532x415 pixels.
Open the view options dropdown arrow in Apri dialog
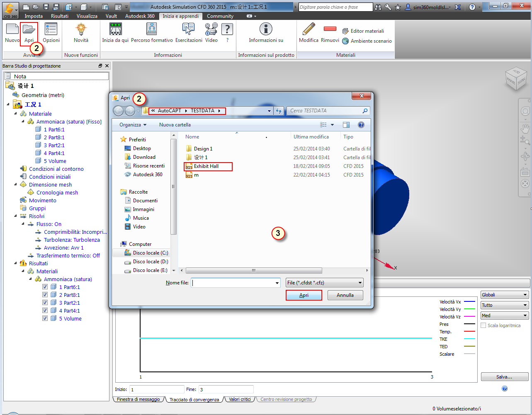pyautogui.click(x=332, y=125)
